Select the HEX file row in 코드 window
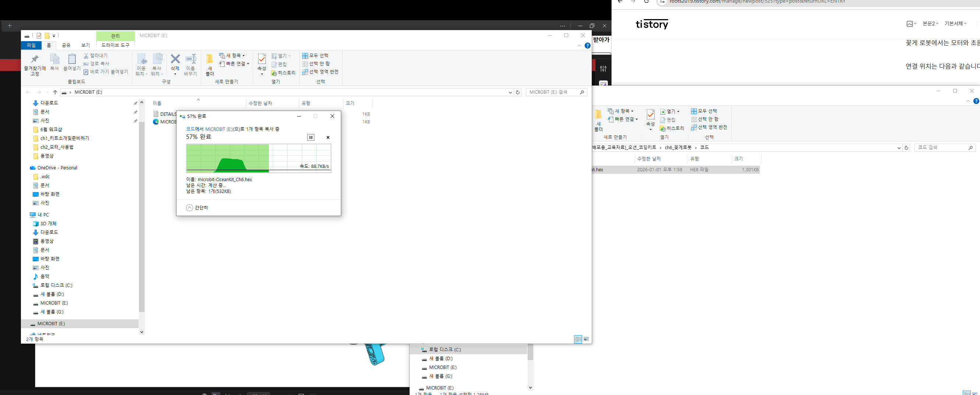 (676, 169)
